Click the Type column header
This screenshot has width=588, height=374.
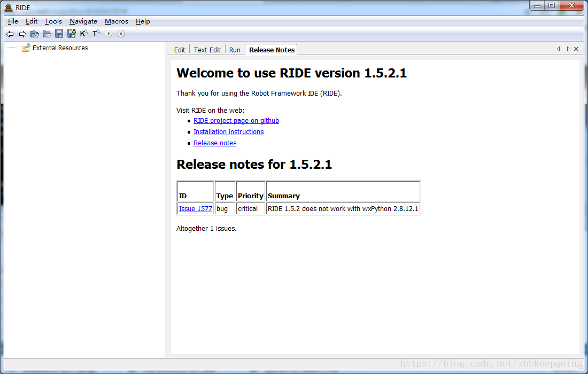tap(225, 192)
